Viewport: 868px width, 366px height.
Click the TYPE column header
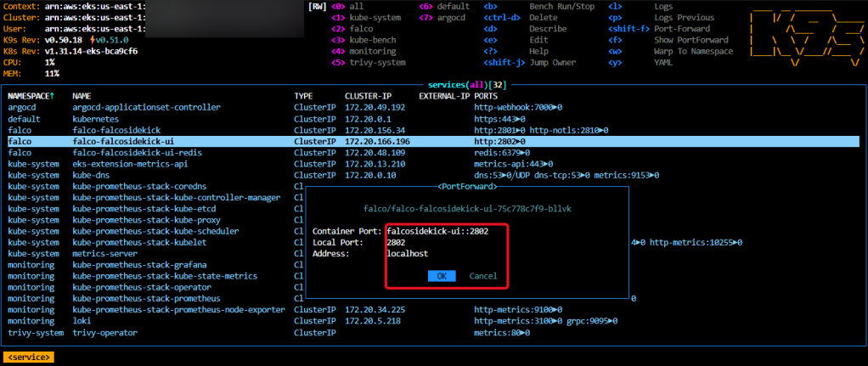point(303,96)
